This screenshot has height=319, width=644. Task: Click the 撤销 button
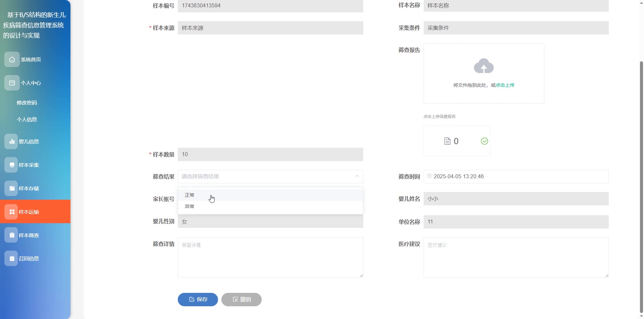[x=241, y=299]
